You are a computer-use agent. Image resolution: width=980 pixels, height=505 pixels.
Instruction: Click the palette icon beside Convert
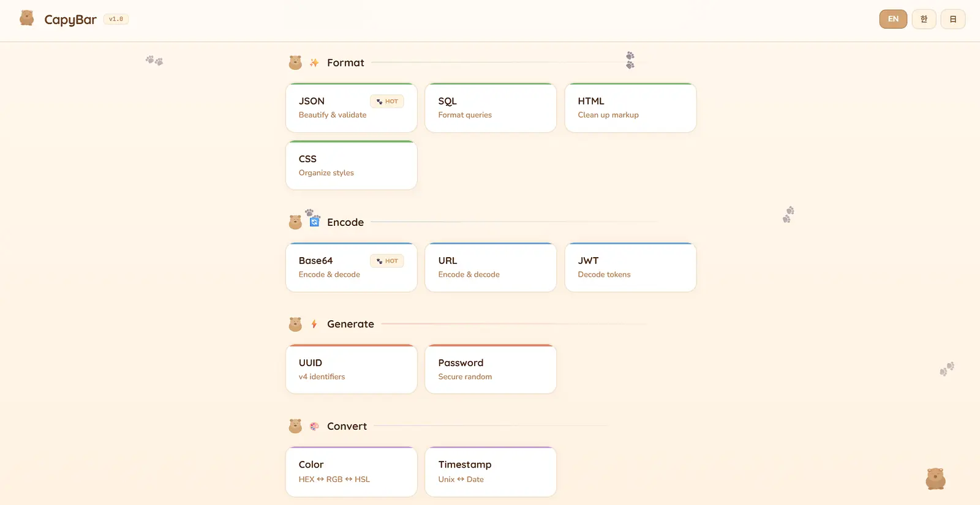pos(314,426)
